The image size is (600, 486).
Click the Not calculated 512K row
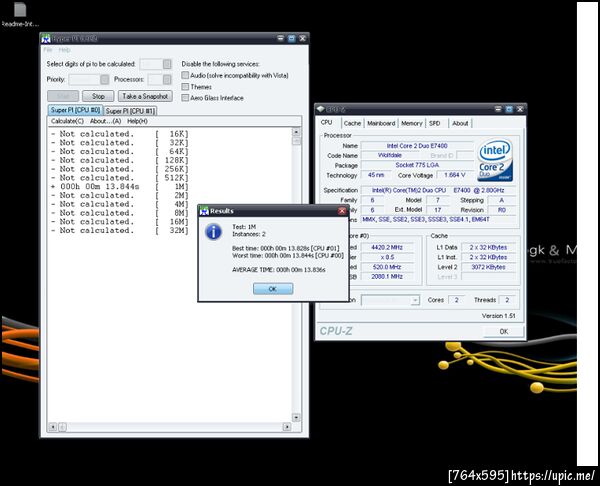pos(120,178)
